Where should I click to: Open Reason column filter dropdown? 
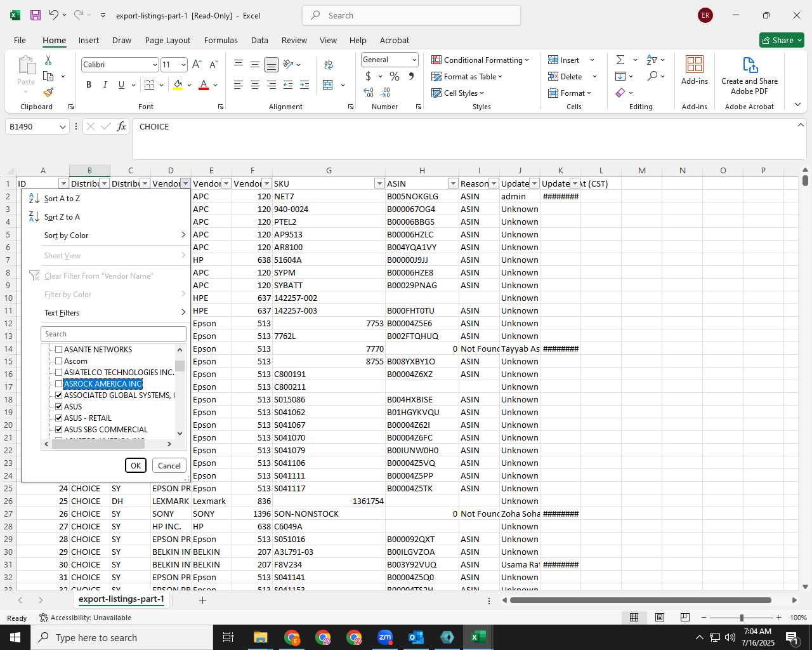494,183
